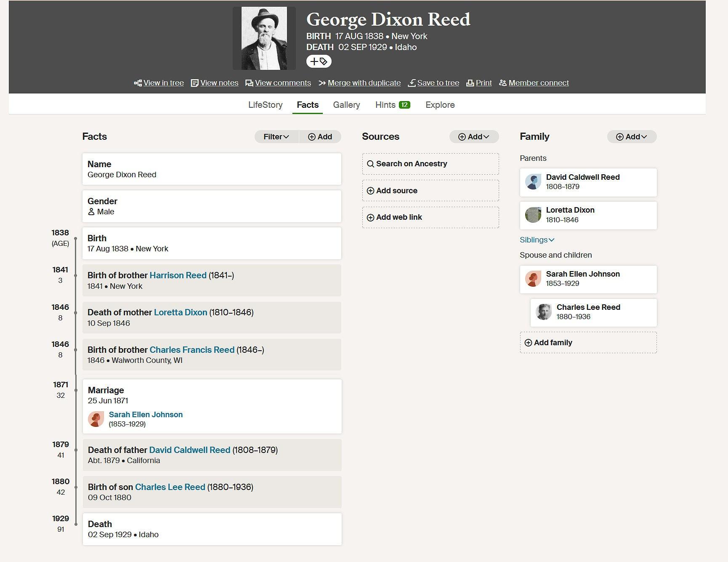Viewport: 728px width, 562px height.
Task: Switch to the LifeStory tab
Action: [265, 105]
